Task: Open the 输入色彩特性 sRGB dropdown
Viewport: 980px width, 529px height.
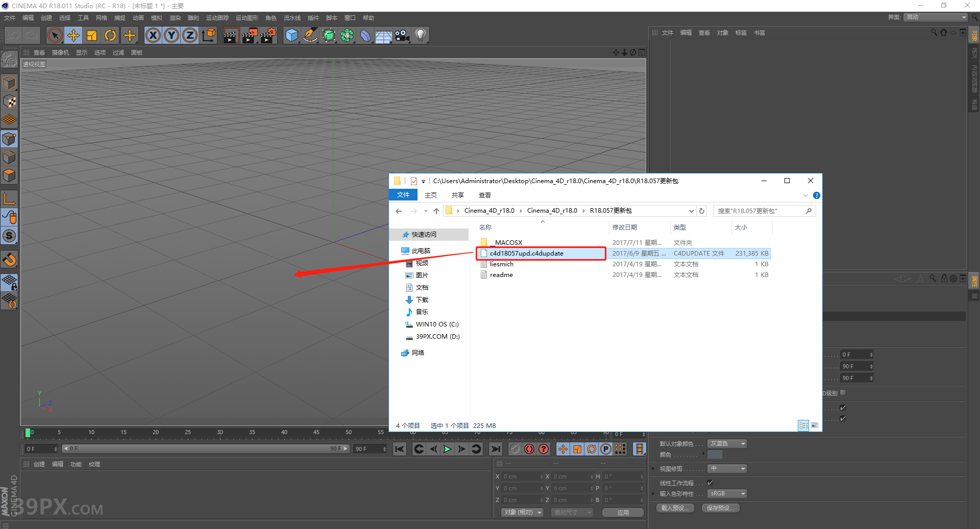Action: click(x=727, y=494)
